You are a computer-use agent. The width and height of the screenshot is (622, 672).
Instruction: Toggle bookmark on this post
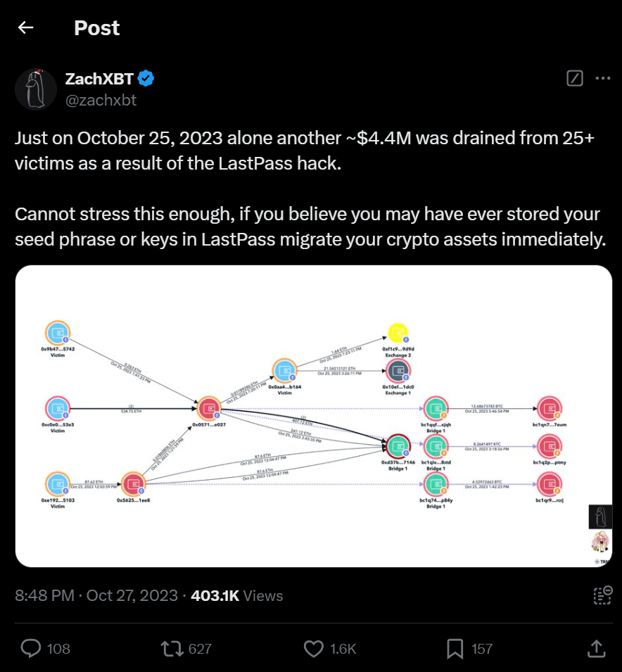[455, 648]
